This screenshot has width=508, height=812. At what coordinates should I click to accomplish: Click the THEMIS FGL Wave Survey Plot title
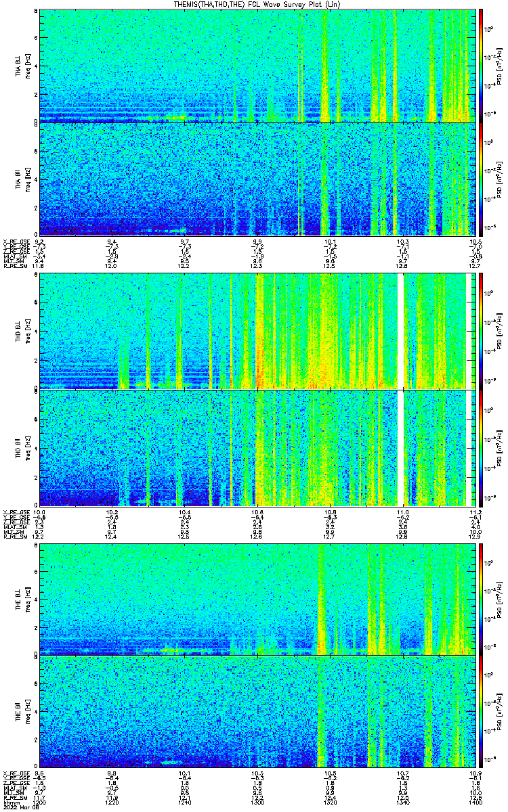pyautogui.click(x=254, y=5)
